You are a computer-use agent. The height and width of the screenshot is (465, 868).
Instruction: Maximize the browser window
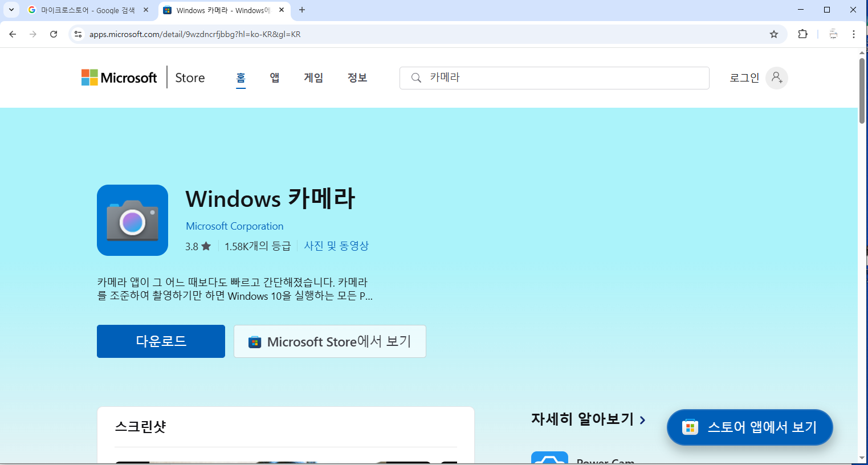click(827, 10)
